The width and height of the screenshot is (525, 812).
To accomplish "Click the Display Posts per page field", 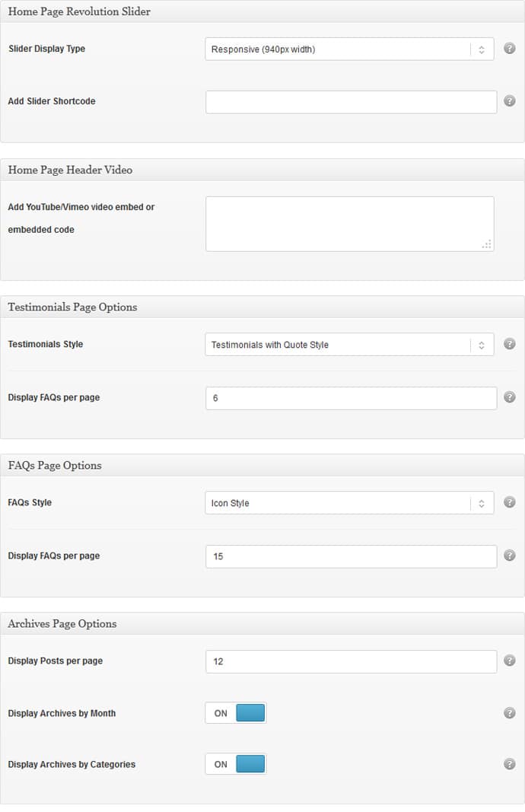I will pyautogui.click(x=351, y=661).
